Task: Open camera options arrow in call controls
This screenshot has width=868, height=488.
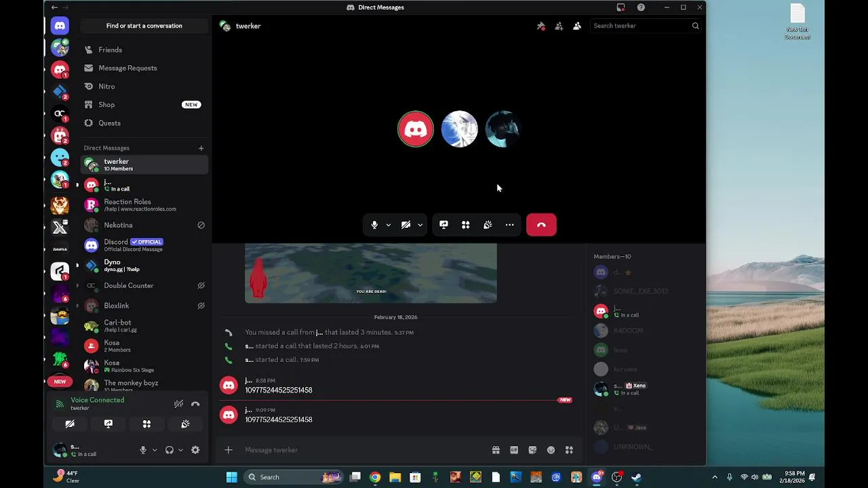Action: (420, 225)
